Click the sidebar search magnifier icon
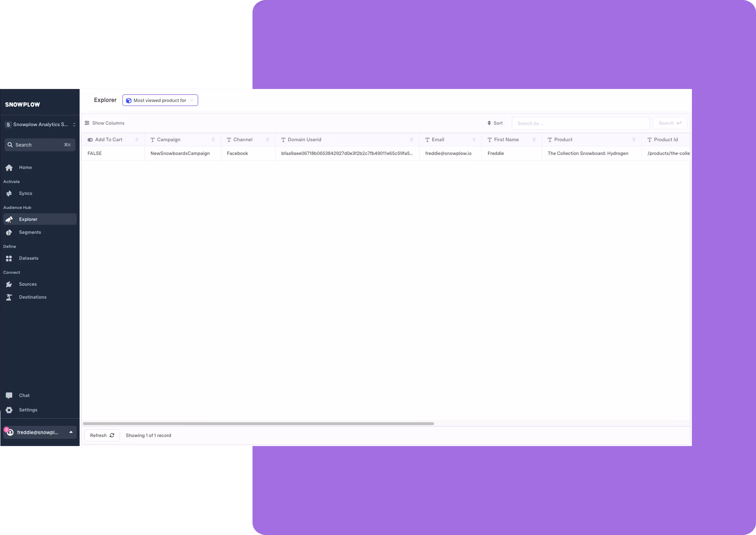The image size is (756, 535). pos(10,145)
